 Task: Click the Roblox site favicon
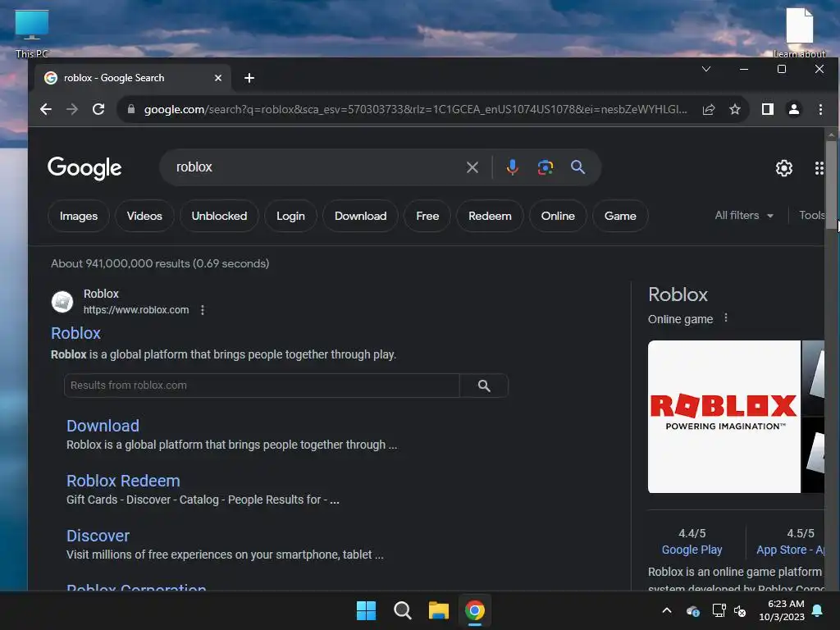[62, 302]
